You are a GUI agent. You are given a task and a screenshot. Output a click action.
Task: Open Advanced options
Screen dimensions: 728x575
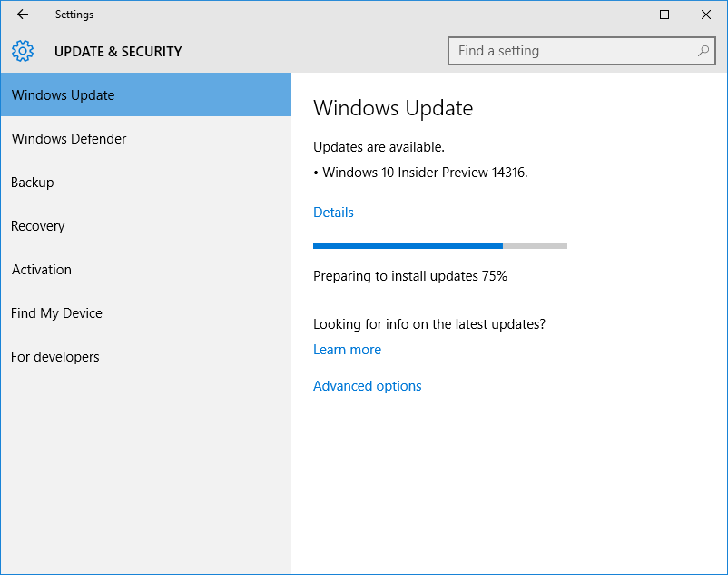click(x=367, y=386)
